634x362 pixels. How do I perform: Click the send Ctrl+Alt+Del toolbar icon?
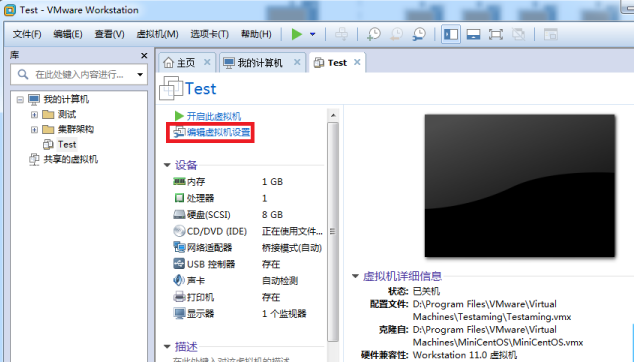[341, 34]
